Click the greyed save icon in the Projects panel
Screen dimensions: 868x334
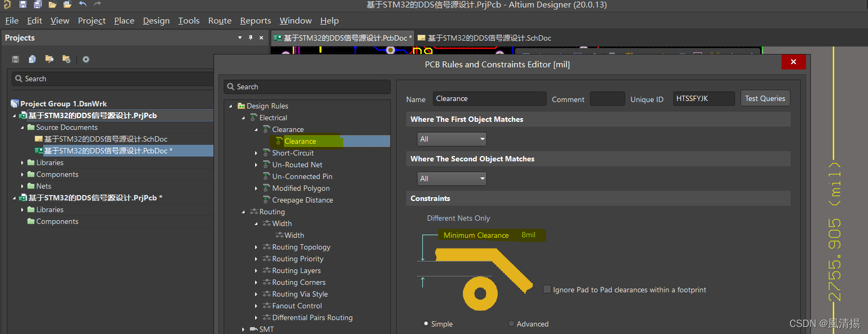(x=15, y=59)
